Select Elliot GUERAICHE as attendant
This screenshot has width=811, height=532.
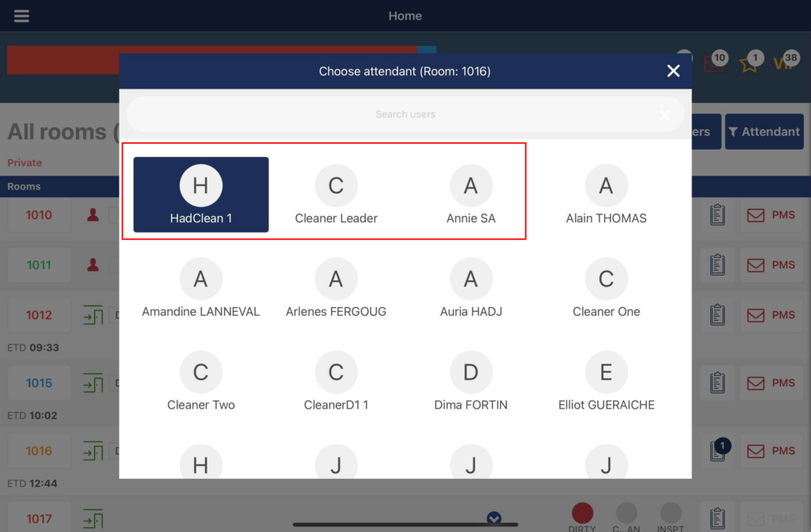coord(606,382)
